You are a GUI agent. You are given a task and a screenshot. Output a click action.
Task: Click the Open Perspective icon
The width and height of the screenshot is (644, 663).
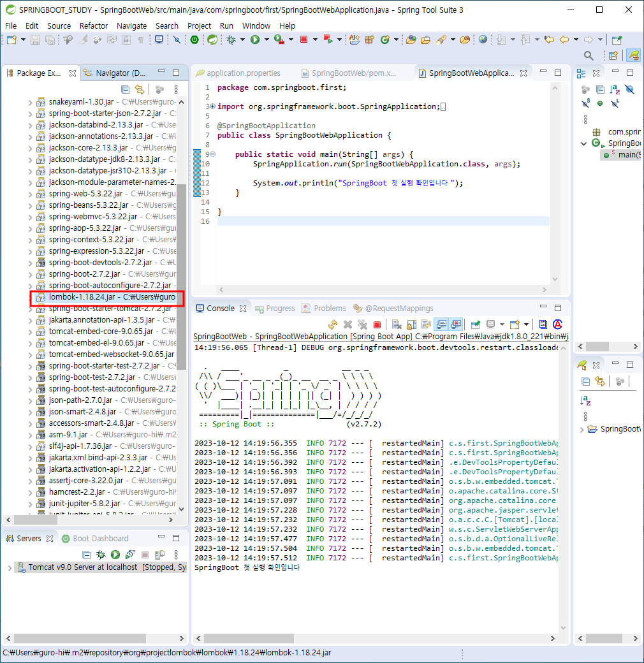pos(613,55)
